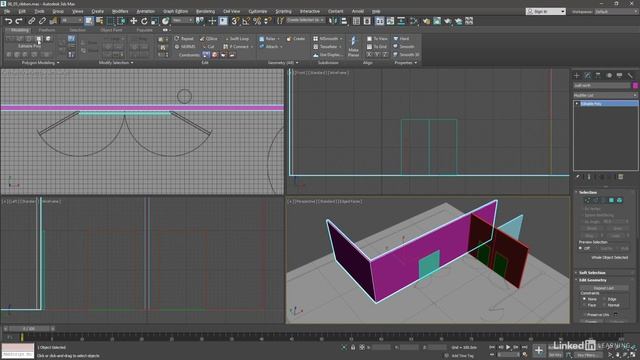Open the Workspaces Default dropdown
Image resolution: width=640 pixels, height=360 pixels.
pyautogui.click(x=616, y=11)
